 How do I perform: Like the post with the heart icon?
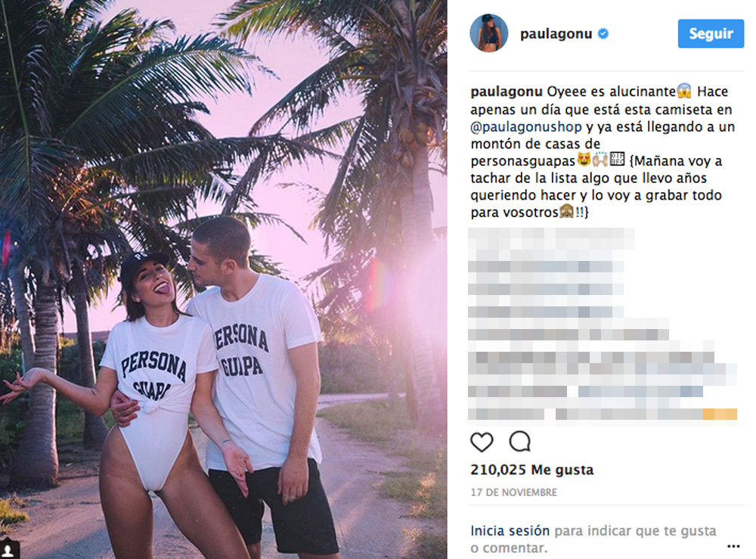click(482, 442)
